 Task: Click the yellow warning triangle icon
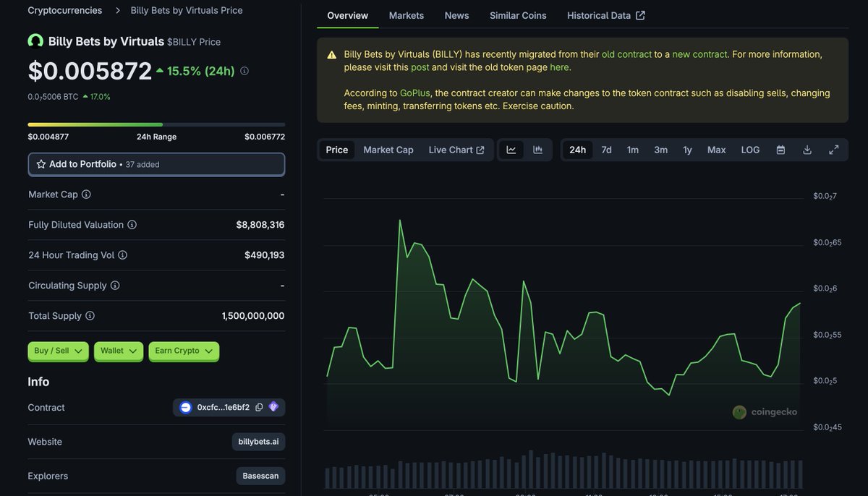click(x=331, y=55)
